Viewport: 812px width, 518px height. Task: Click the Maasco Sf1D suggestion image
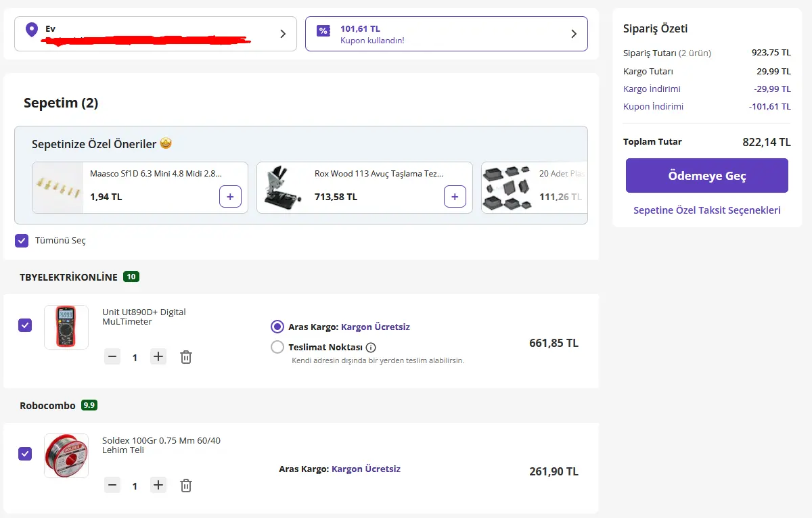(58, 187)
